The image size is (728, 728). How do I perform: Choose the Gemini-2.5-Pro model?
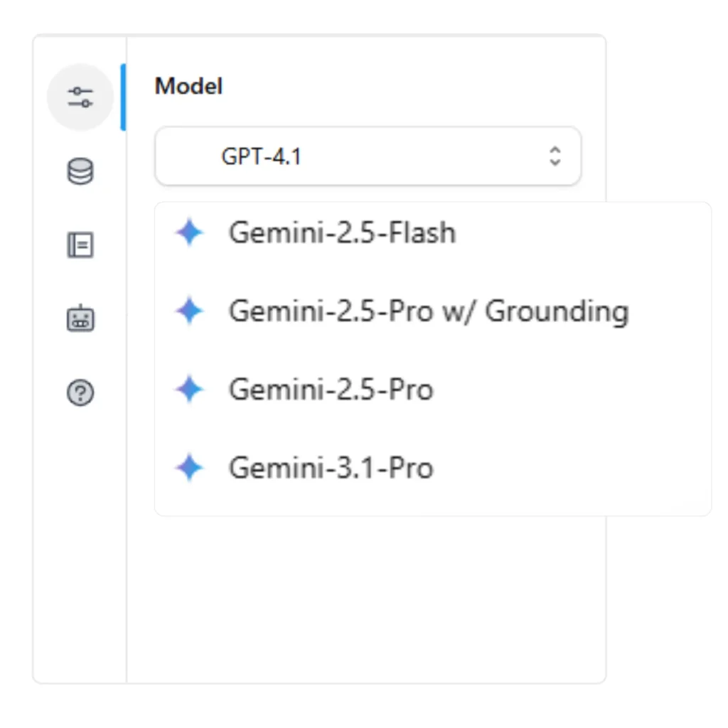click(x=331, y=389)
